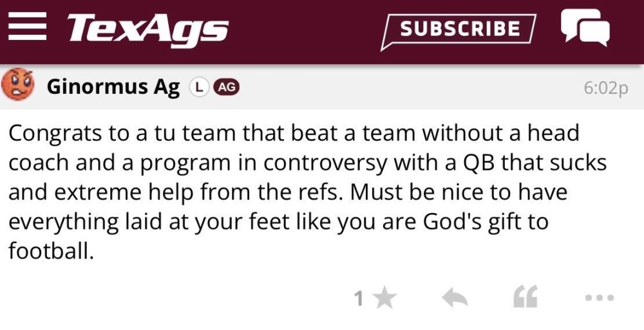Star the post by Ginormus Ag
Viewport: 644px width, 330px height.
[385, 298]
